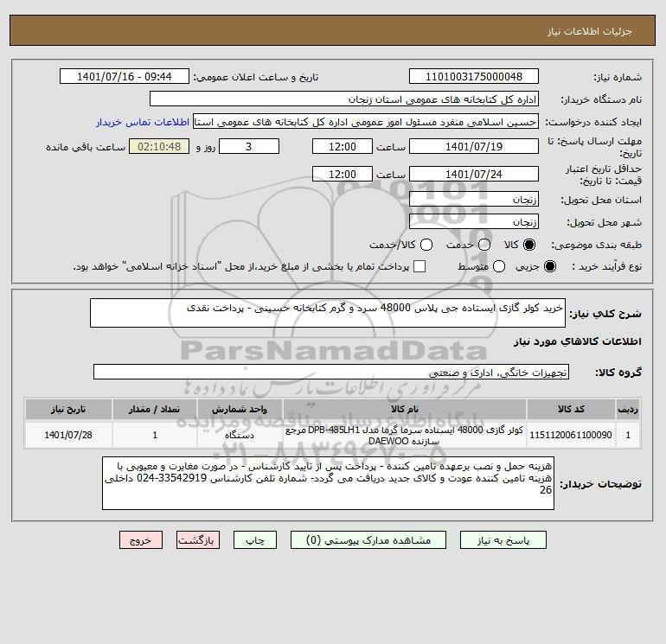The image size is (666, 644).
Task: Click the buyer notes text area
Action: click(328, 483)
